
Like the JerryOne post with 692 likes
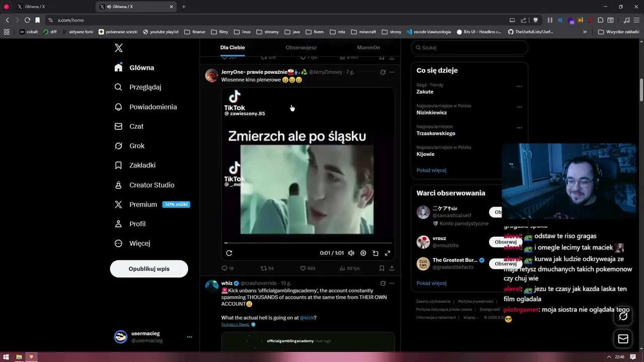[308, 268]
